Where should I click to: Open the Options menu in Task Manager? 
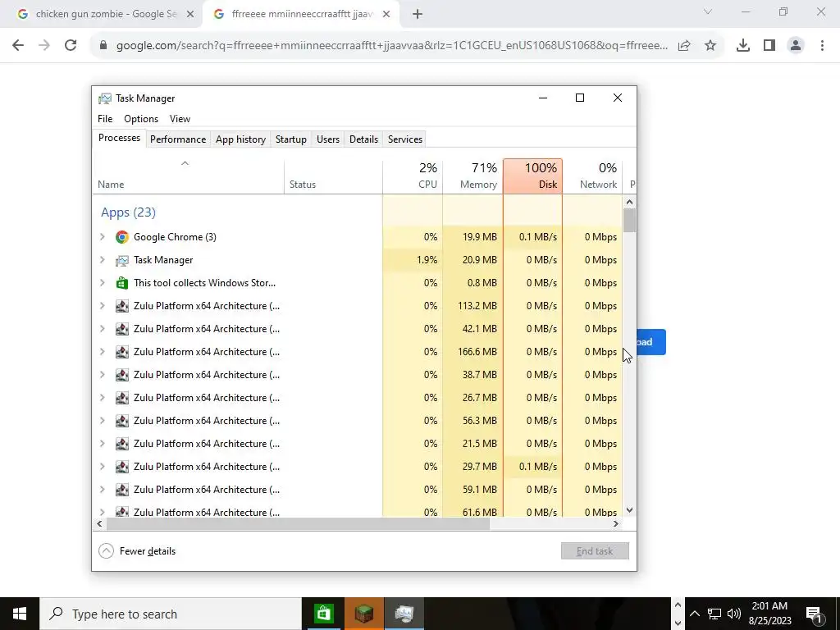coord(141,119)
